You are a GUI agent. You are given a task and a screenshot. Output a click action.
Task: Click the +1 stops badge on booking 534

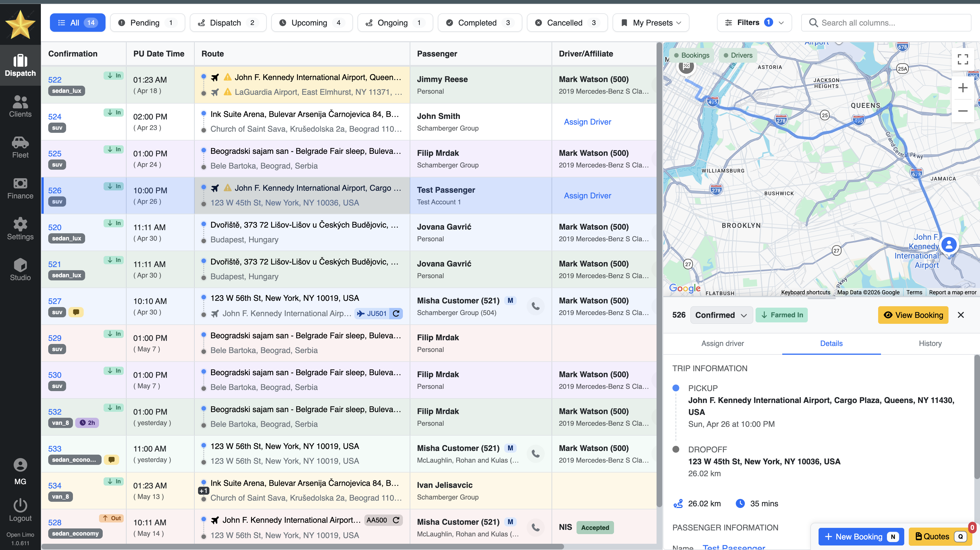pos(203,491)
